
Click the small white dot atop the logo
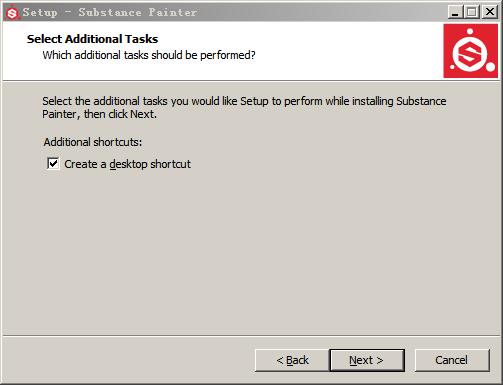point(470,32)
